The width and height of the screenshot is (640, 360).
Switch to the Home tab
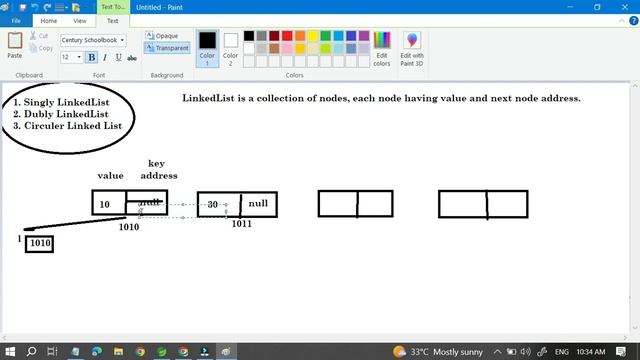coord(49,21)
